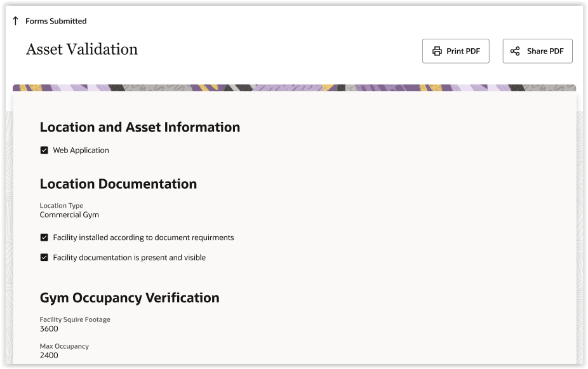Click the printer icon
This screenshot has height=369, width=588.
[437, 51]
